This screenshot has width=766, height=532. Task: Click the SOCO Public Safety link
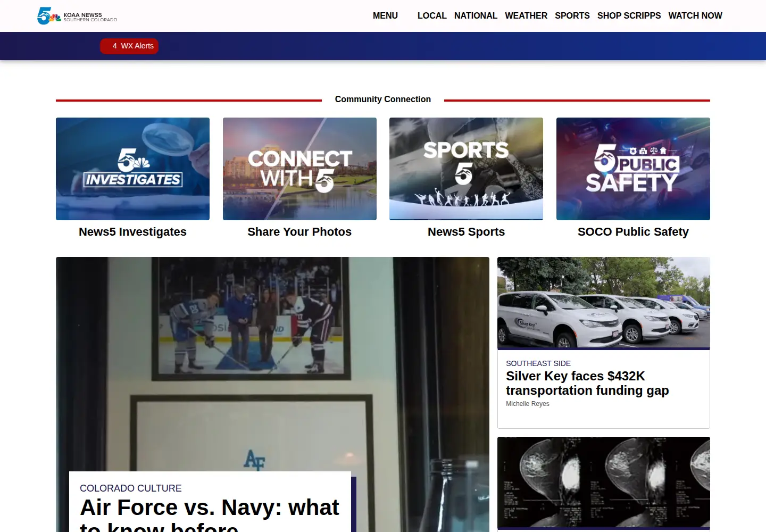point(633,232)
